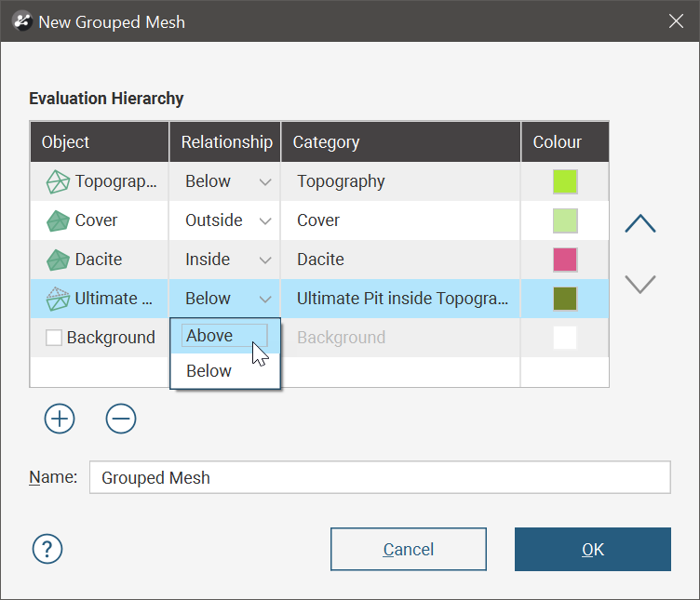Click the Topography mesh icon
The height and width of the screenshot is (600, 700).
58,182
